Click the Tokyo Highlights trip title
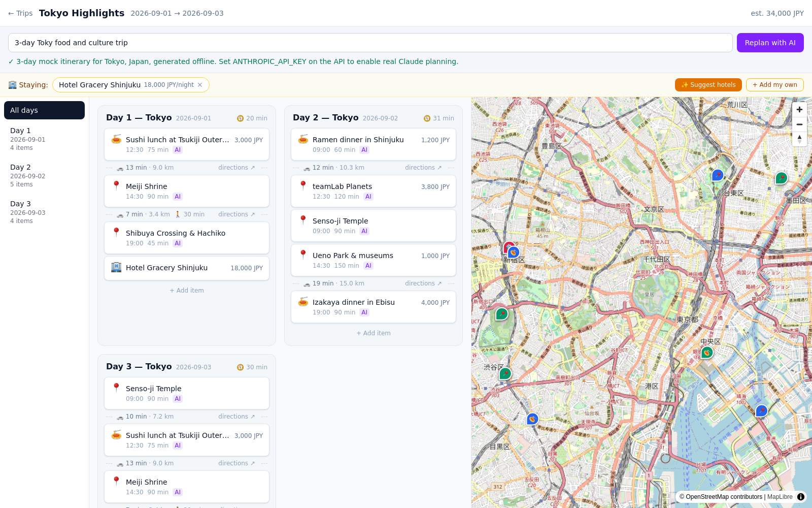The image size is (812, 508). [82, 13]
